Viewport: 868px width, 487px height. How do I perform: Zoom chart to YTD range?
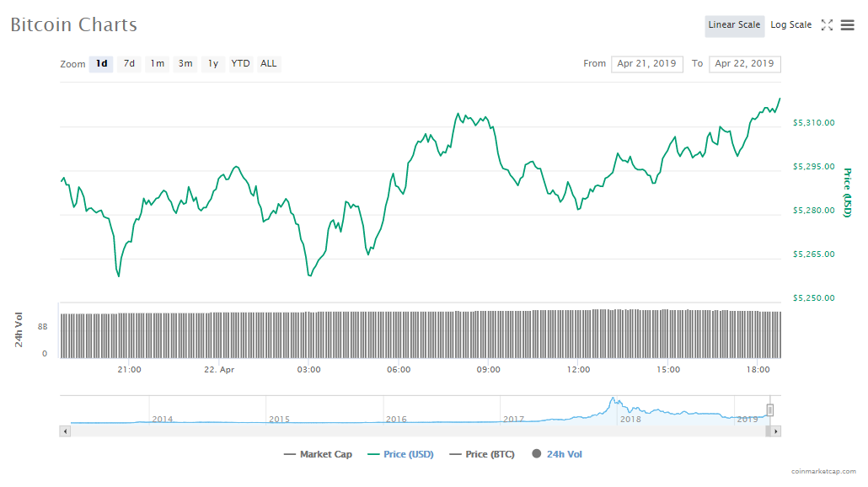pos(241,64)
